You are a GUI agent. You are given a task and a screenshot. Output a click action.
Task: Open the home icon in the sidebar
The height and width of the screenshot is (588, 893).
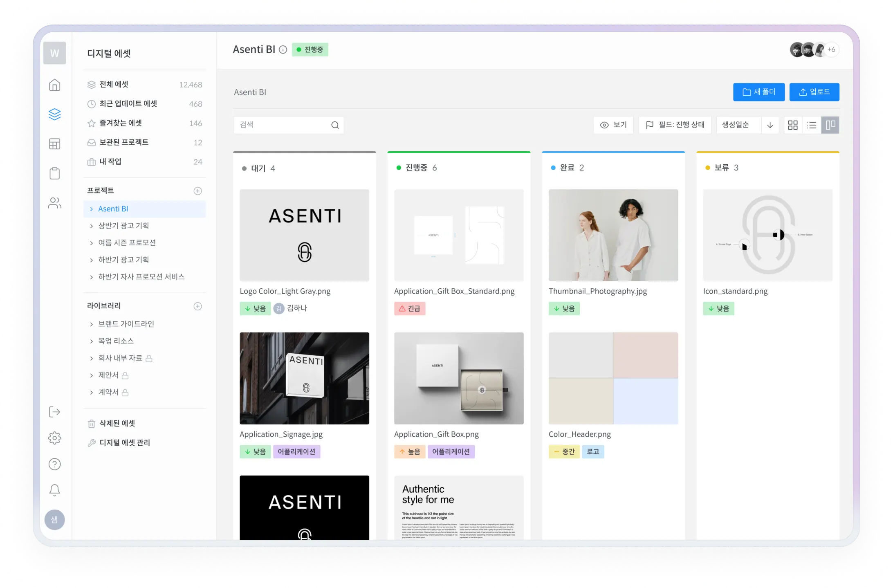coord(54,85)
